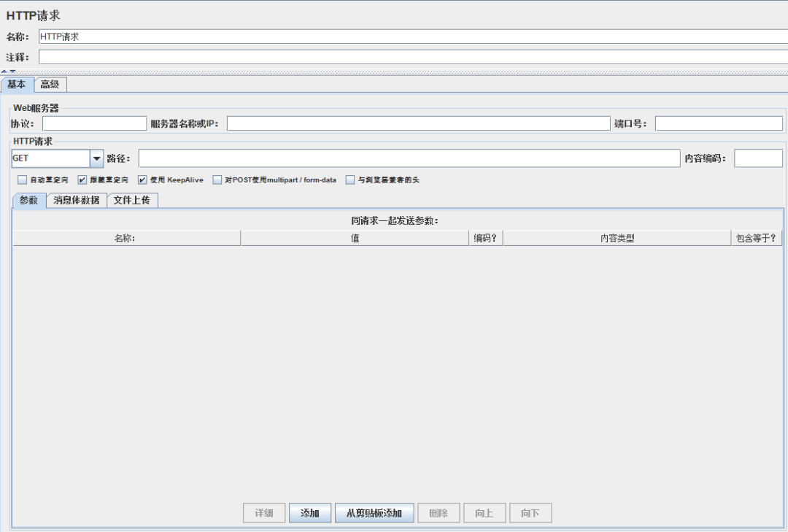This screenshot has width=788, height=532.
Task: Switch to the 高级 tab
Action: click(48, 84)
